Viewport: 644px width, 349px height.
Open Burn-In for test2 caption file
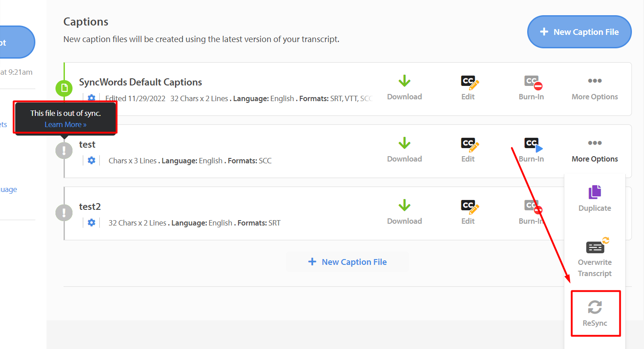[x=531, y=213]
